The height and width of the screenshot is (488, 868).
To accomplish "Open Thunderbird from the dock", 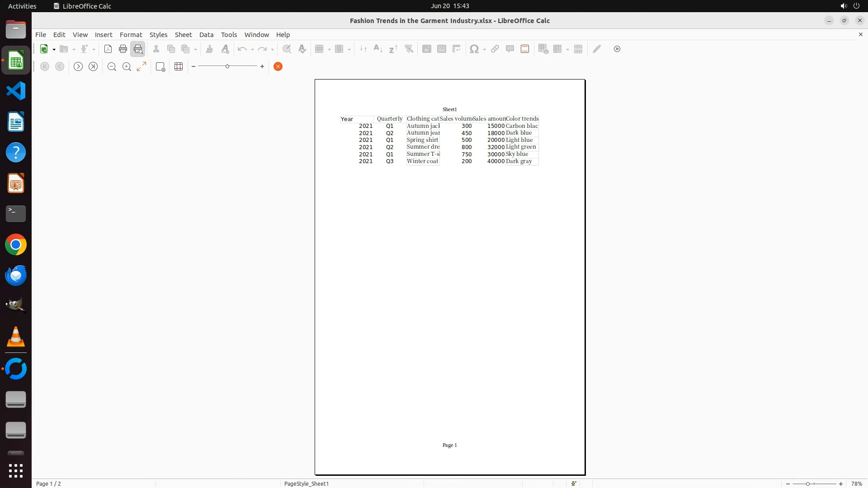I will pyautogui.click(x=16, y=275).
